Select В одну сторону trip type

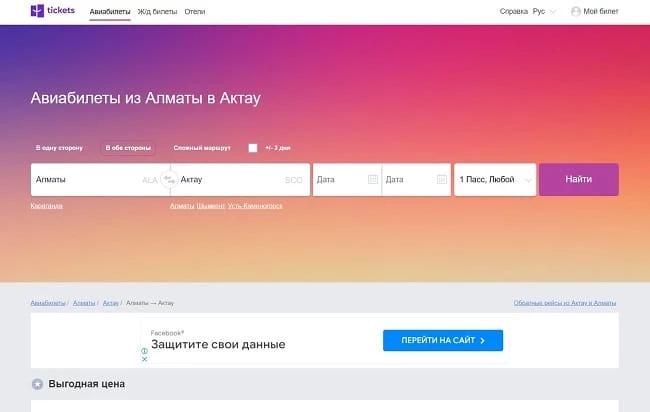click(x=59, y=148)
